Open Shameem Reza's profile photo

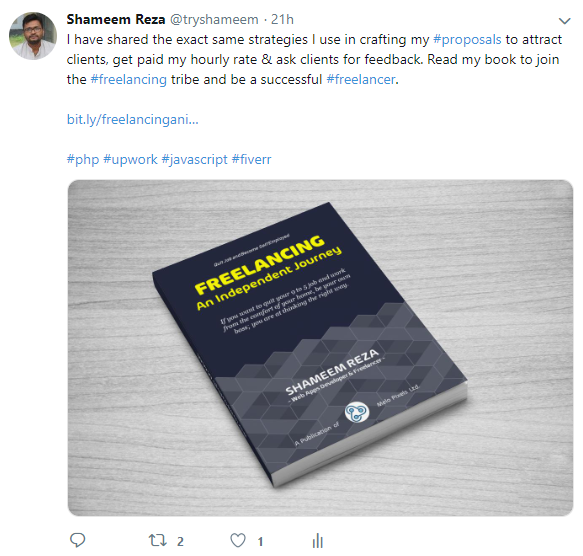click(33, 36)
